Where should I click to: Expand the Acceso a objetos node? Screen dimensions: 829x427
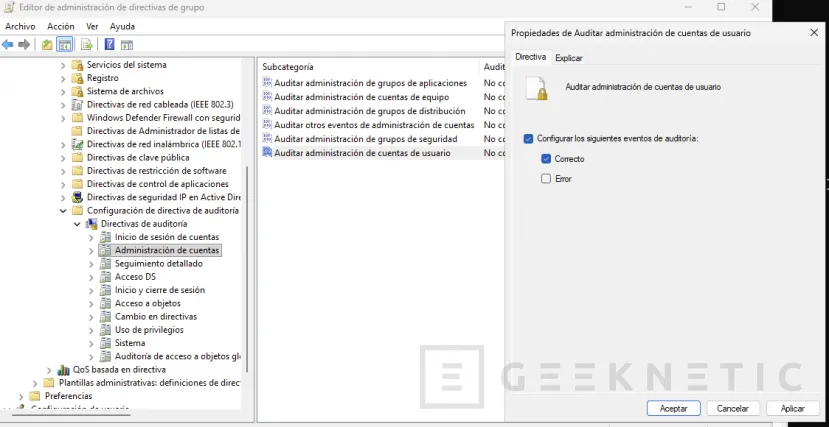click(x=91, y=303)
